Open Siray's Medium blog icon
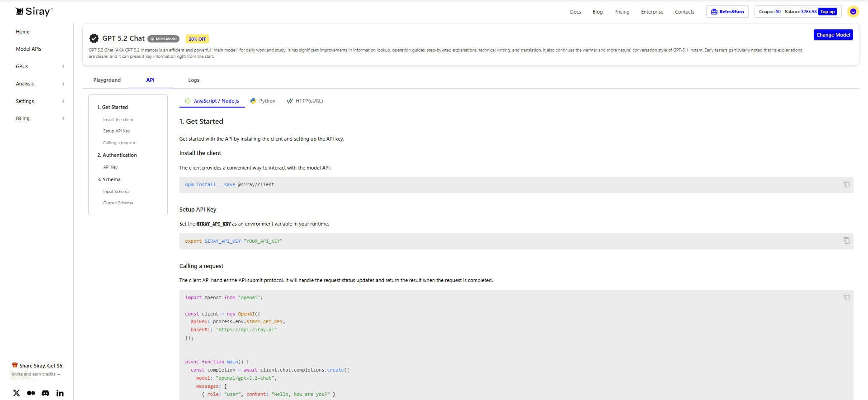868x400 pixels. pos(31,393)
